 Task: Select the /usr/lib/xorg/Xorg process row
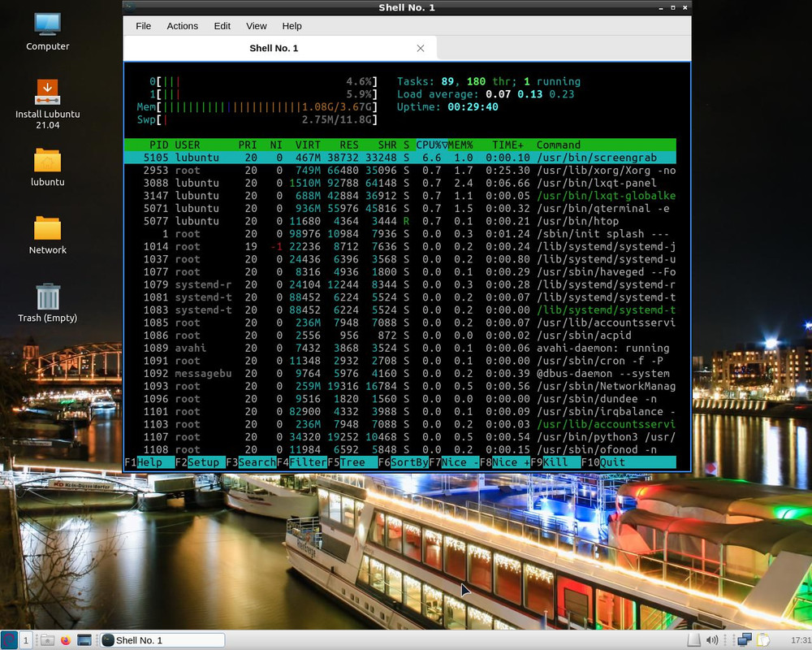(x=400, y=171)
